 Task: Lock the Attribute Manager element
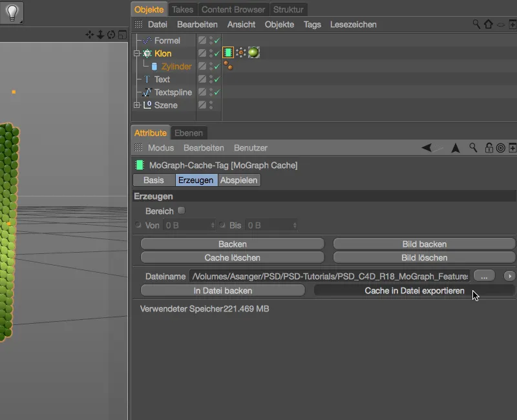[x=489, y=148]
